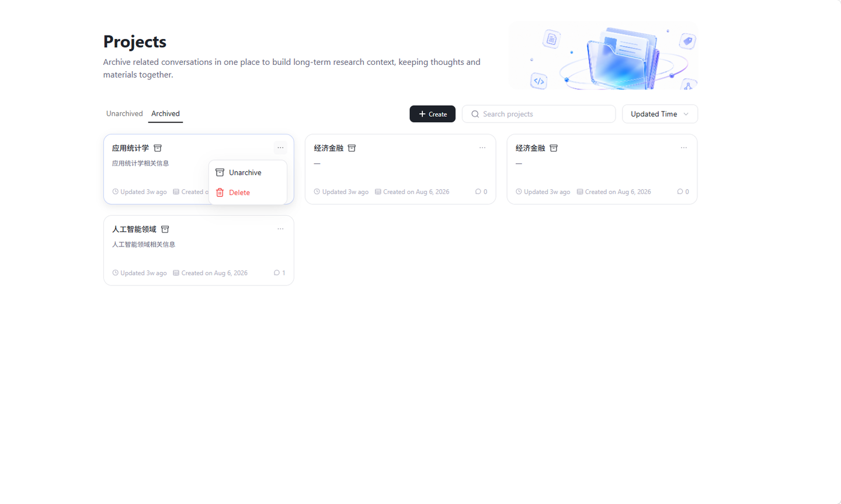Click the magnifier icon in search box
This screenshot has width=841, height=504.
coord(475,114)
